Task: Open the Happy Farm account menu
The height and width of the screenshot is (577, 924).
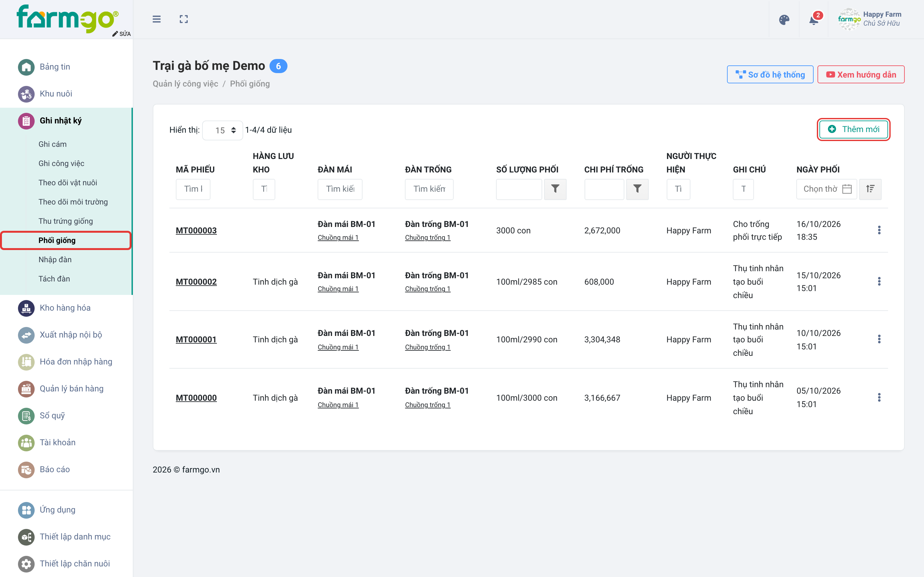Action: 869,19
